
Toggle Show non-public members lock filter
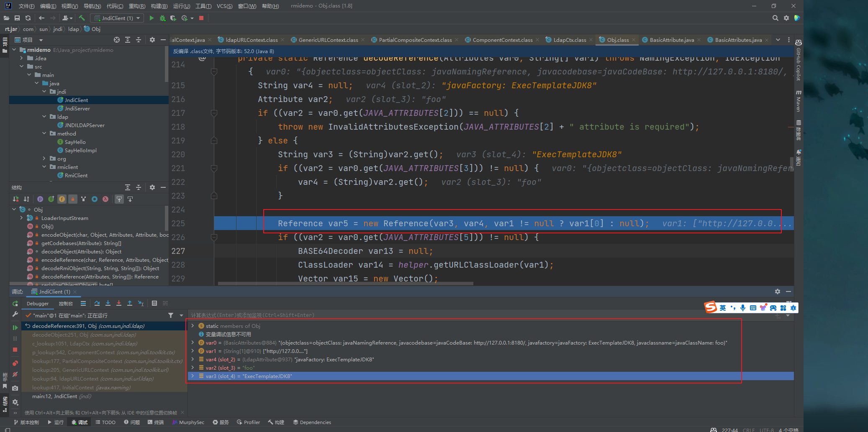73,199
